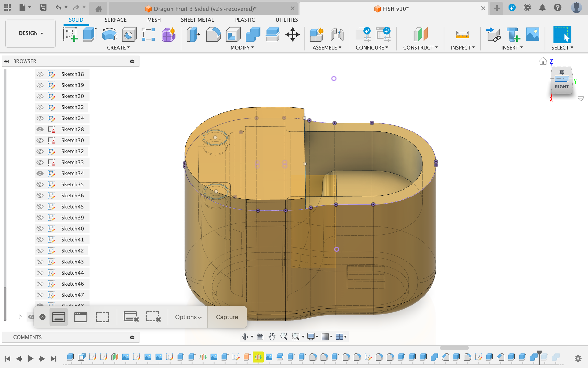
Task: Open the SHEET METAL tab
Action: 197,20
